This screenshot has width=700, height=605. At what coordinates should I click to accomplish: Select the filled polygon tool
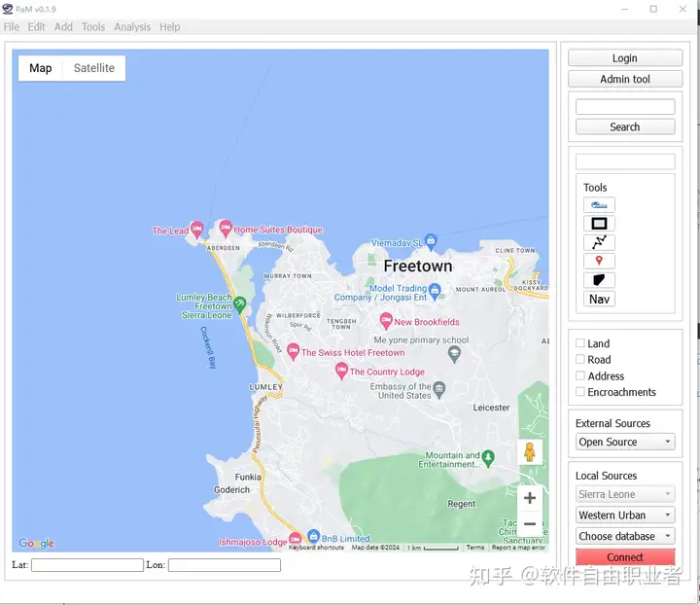(x=599, y=280)
